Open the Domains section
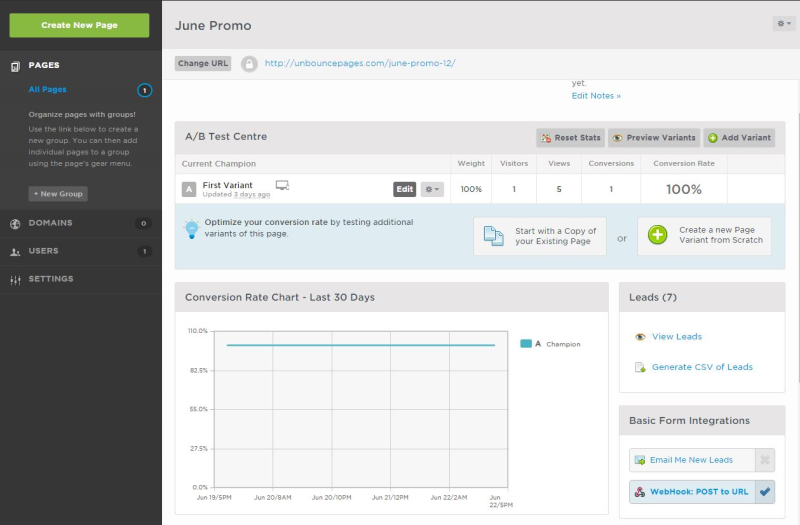Screen dimensions: 800x525 (51, 223)
